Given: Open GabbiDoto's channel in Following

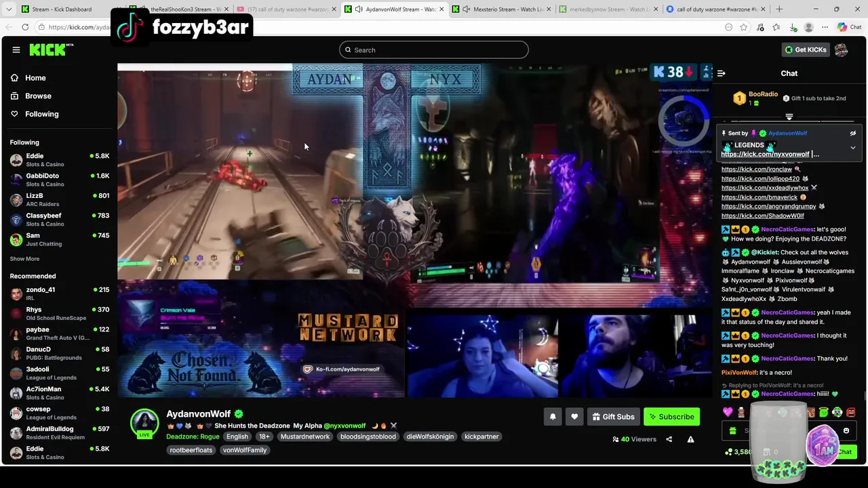Looking at the screenshot, I should (x=59, y=180).
